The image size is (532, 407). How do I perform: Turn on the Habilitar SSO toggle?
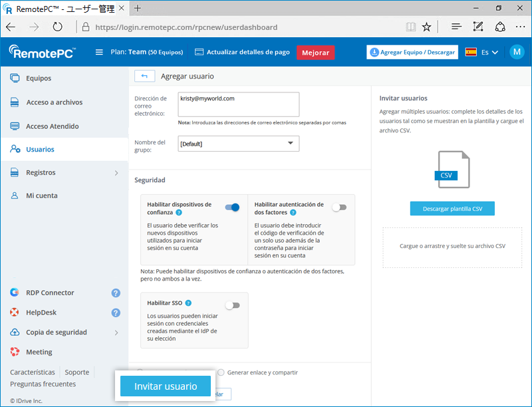pos(232,305)
